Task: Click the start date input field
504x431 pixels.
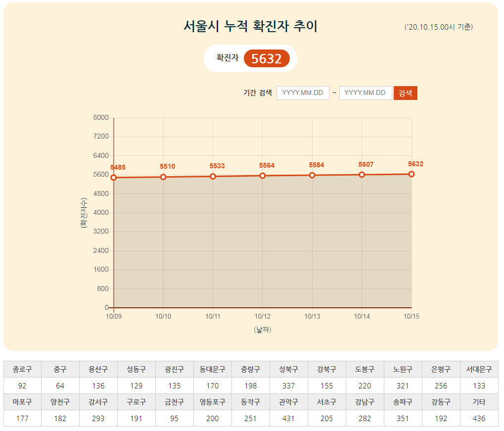Action: [x=303, y=93]
